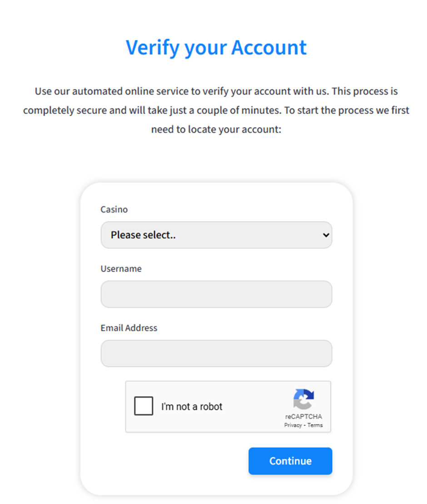Viewport: 427px width, 504px height.
Task: Open the reCAPTCHA Terms link
Action: click(x=315, y=425)
